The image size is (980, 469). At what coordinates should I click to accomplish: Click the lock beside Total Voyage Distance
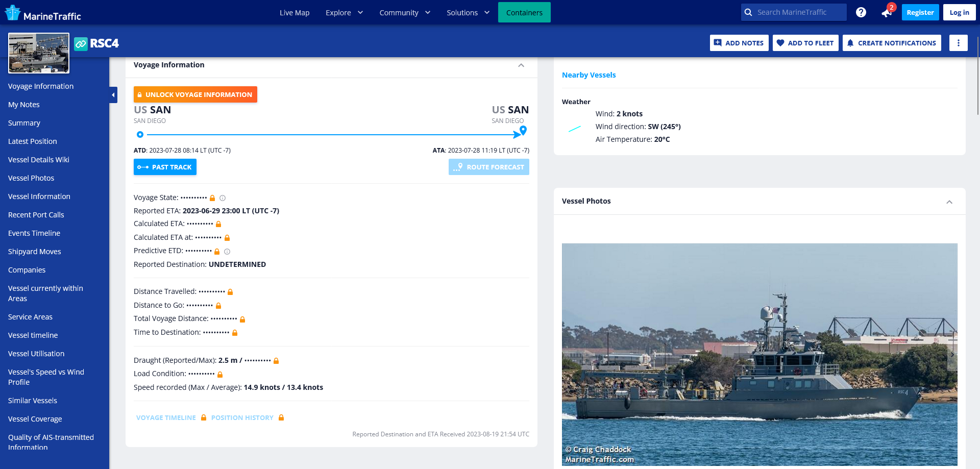242,319
